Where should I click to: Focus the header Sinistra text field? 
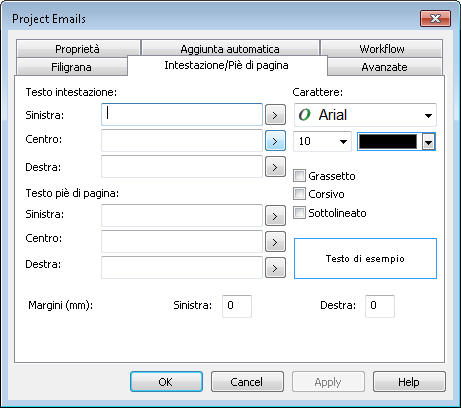[182, 115]
